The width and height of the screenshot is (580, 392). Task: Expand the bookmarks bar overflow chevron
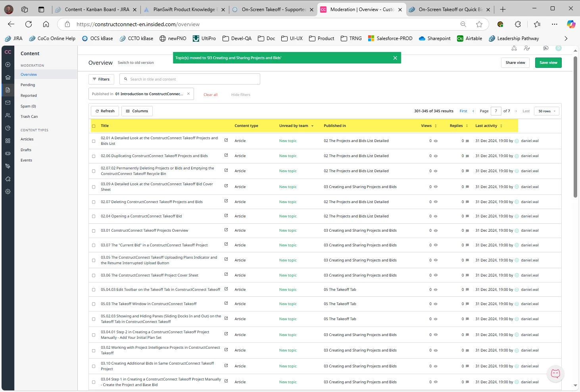566,38
